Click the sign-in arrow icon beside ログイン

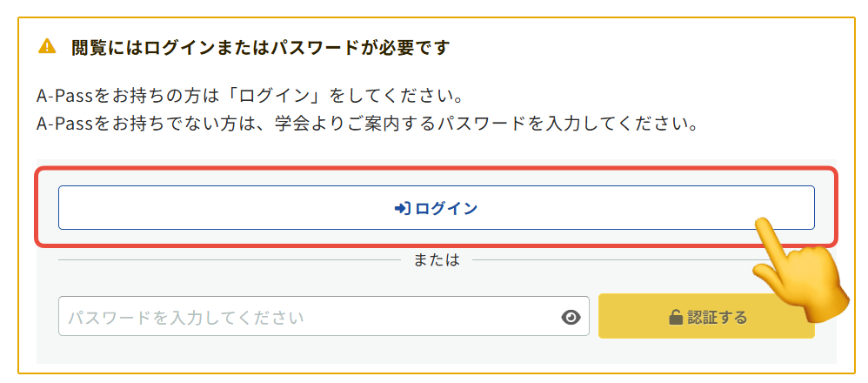(402, 208)
